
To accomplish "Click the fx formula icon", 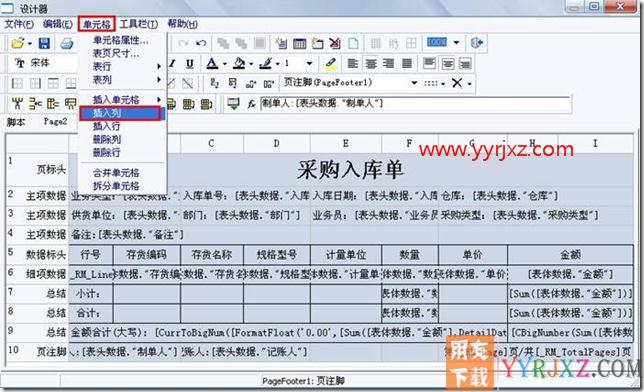I will (x=251, y=104).
